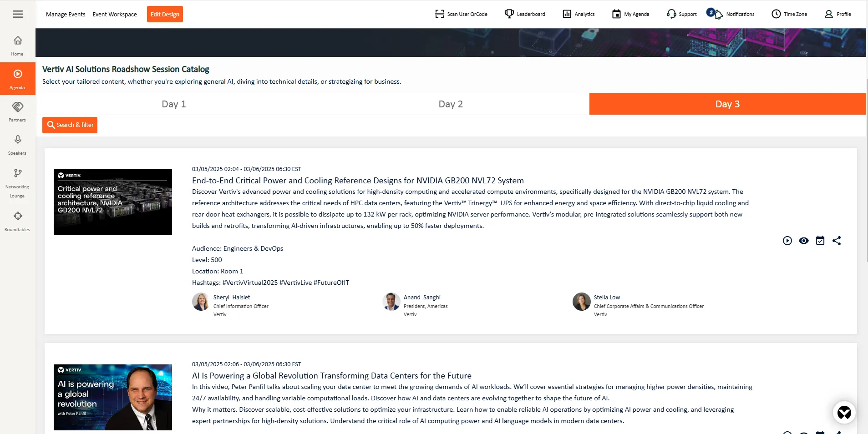Open the Leaderboard
Image resolution: width=868 pixels, height=434 pixels.
point(525,14)
